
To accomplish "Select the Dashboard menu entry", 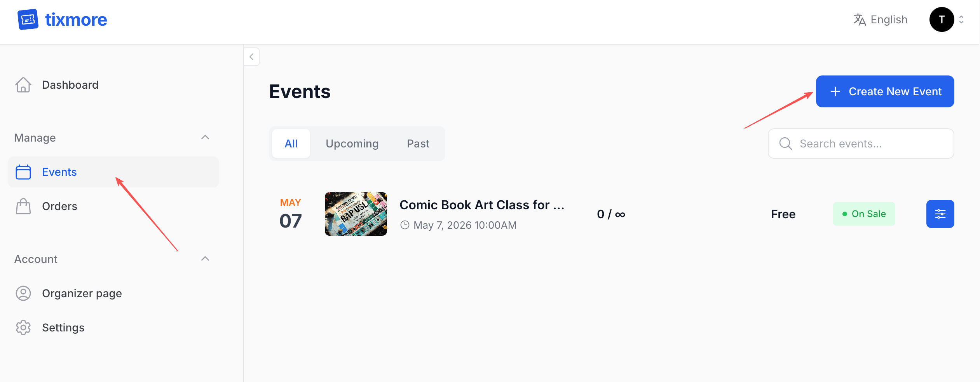I will 70,85.
